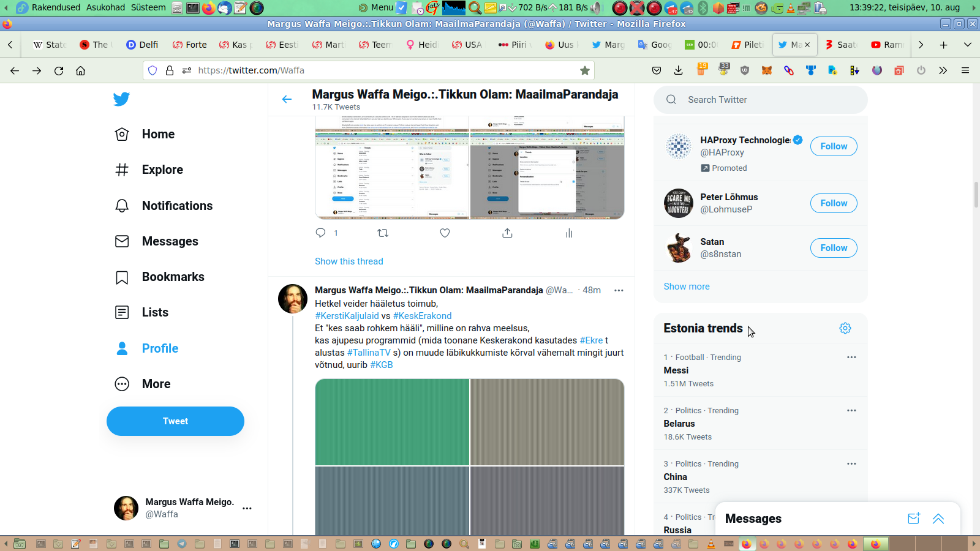Open the green tweet image thumbnail

[x=392, y=422]
